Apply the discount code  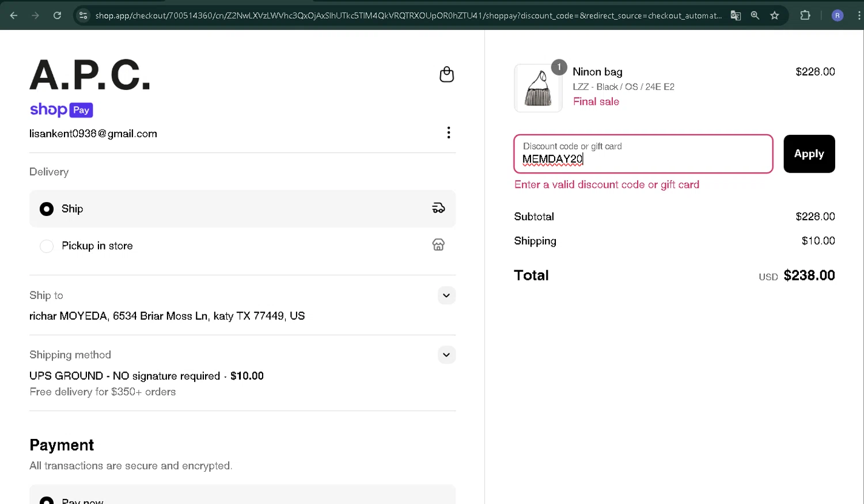809,154
